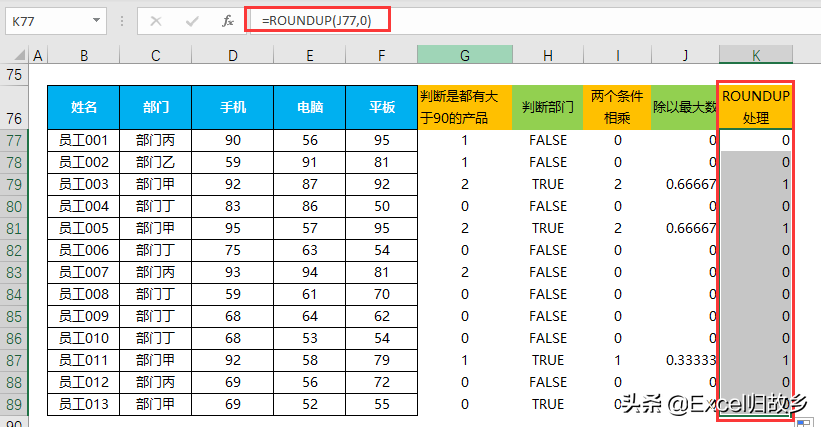The width and height of the screenshot is (821, 427).
Task: Select row 75 header
Action: tap(14, 75)
